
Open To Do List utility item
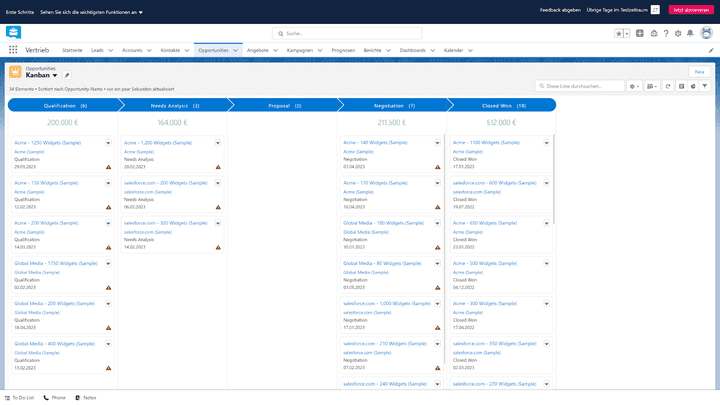pyautogui.click(x=19, y=398)
